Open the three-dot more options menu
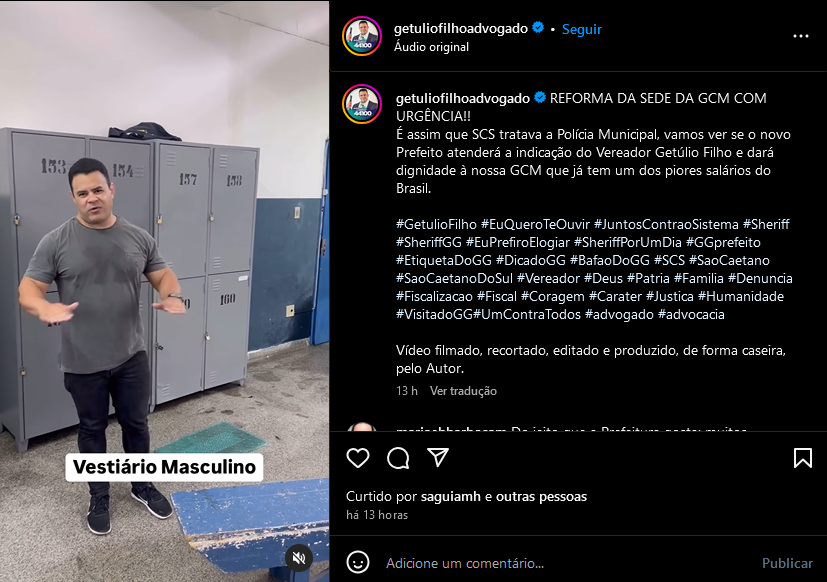 pyautogui.click(x=801, y=36)
